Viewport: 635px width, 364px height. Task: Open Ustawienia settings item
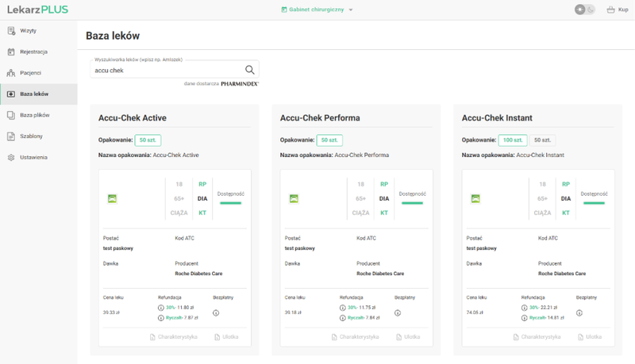(x=38, y=157)
